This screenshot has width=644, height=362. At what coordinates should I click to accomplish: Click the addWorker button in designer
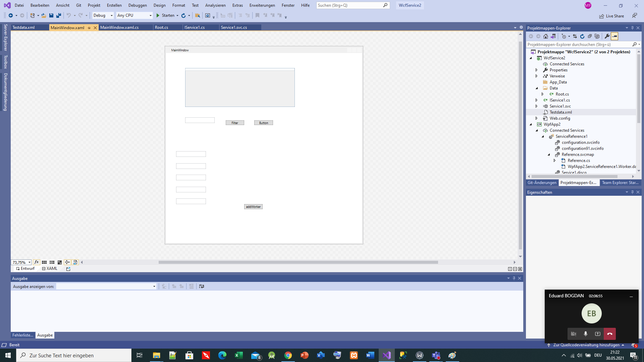(x=253, y=207)
